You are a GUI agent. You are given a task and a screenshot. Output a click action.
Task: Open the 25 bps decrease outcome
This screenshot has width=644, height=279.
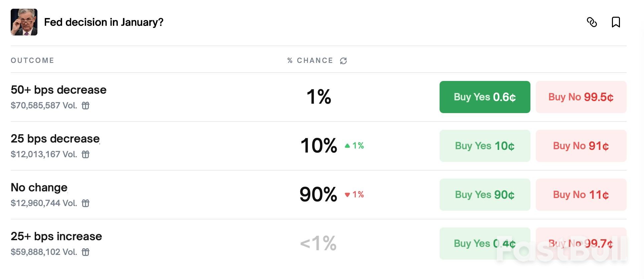[55, 139]
